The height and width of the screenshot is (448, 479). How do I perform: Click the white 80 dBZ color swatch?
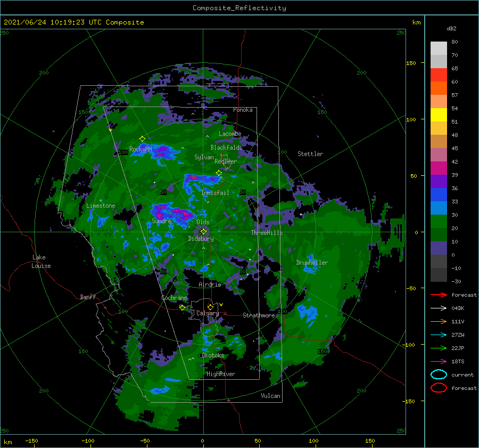pyautogui.click(x=439, y=48)
